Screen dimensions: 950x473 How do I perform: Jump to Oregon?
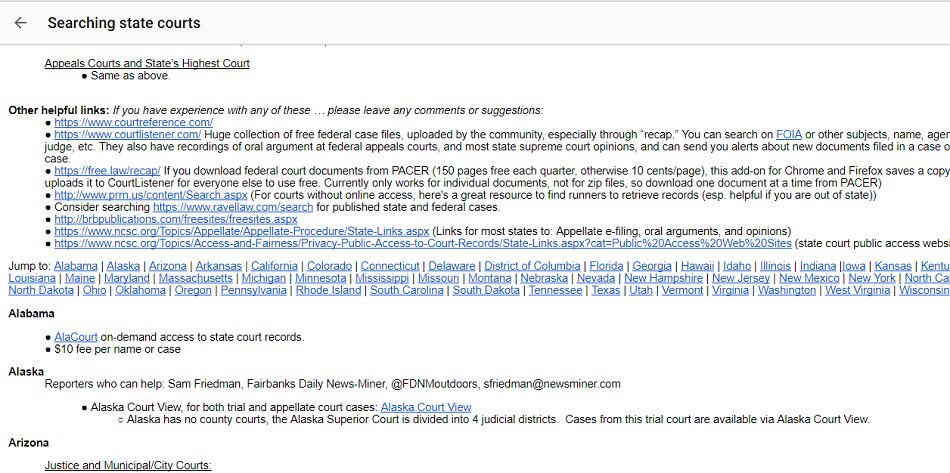coord(193,290)
